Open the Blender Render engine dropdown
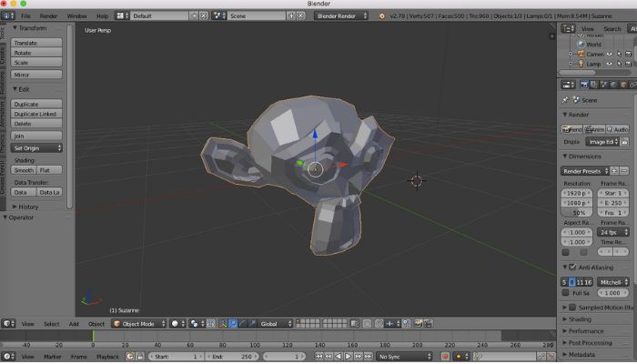Viewport: 637px width, 364px height. point(341,15)
